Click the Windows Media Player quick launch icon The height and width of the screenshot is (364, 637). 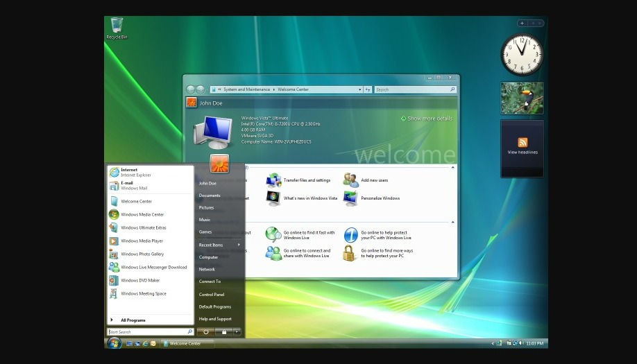(x=153, y=344)
